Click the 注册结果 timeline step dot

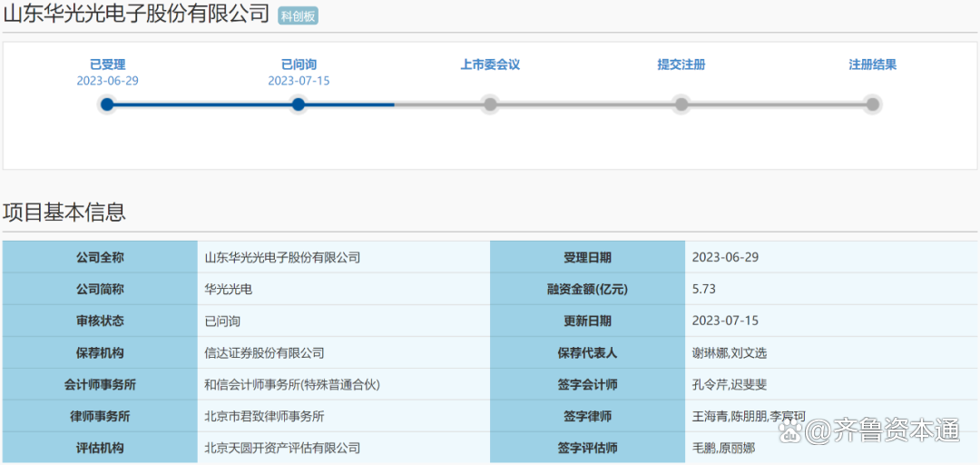tap(872, 104)
